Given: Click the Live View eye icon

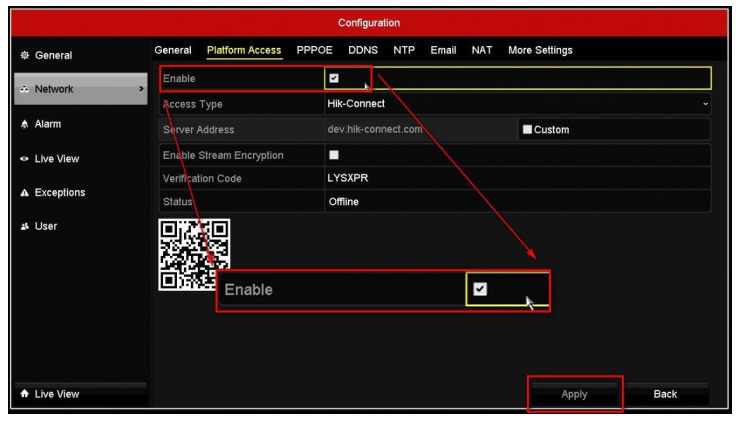Looking at the screenshot, I should point(25,159).
